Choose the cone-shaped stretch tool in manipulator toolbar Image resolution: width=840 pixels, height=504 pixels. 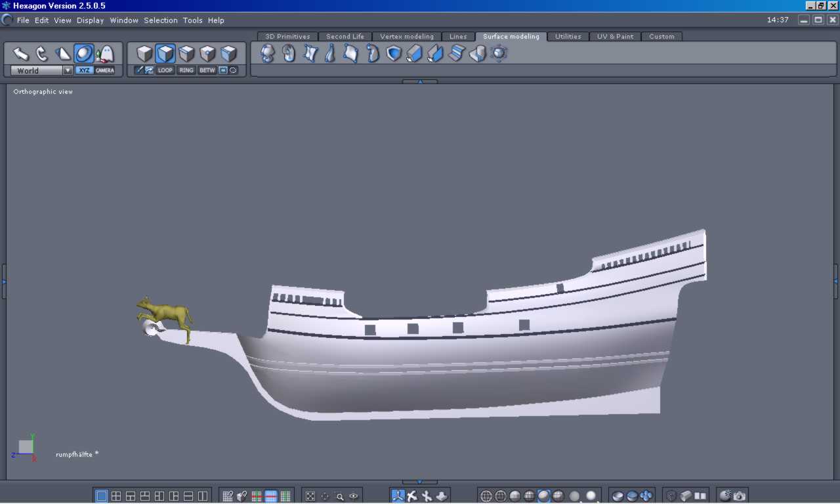click(63, 54)
